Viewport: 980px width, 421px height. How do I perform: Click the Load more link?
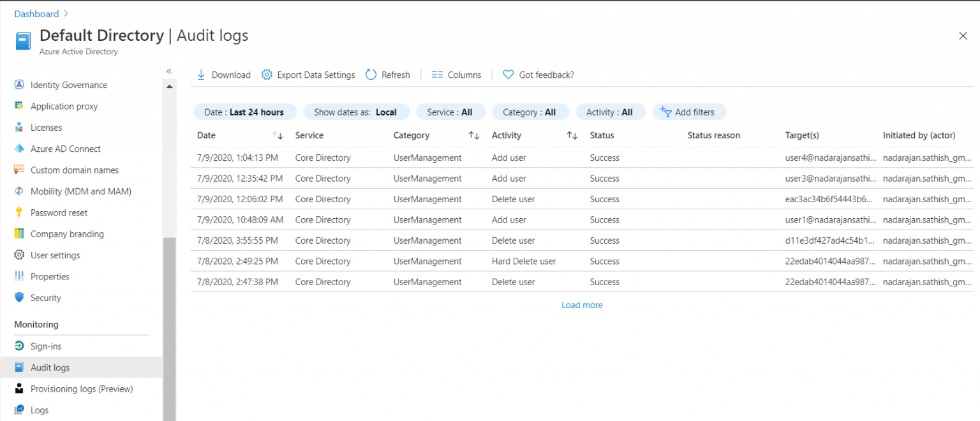581,305
